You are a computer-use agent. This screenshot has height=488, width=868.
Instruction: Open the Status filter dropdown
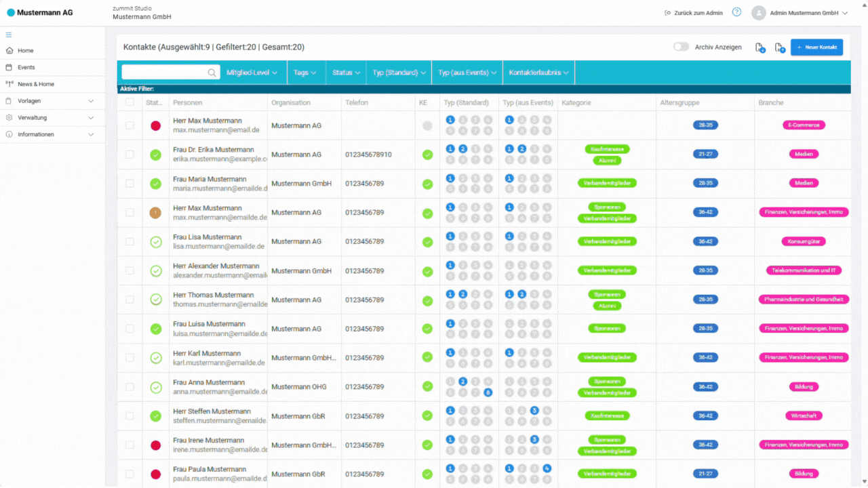point(347,73)
